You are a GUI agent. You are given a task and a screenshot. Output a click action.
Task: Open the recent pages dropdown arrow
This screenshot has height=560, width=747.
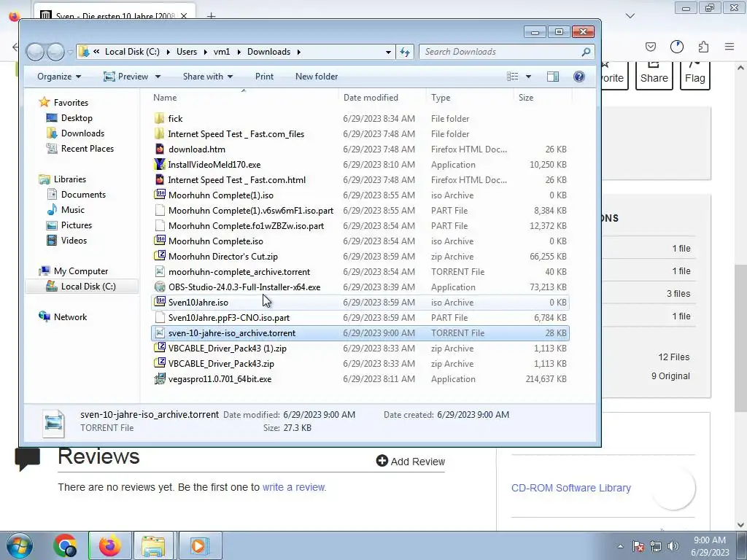point(71,52)
